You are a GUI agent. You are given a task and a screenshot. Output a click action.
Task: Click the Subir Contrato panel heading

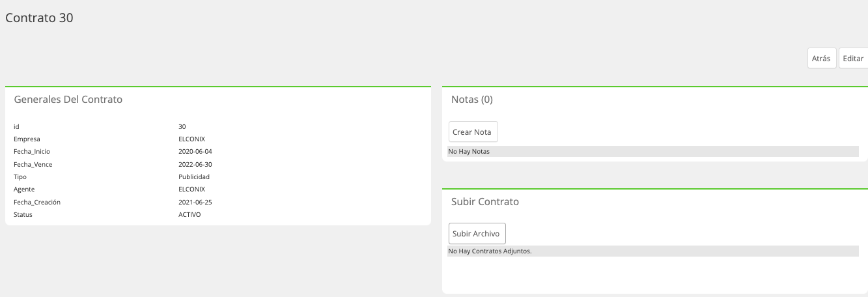pyautogui.click(x=485, y=202)
